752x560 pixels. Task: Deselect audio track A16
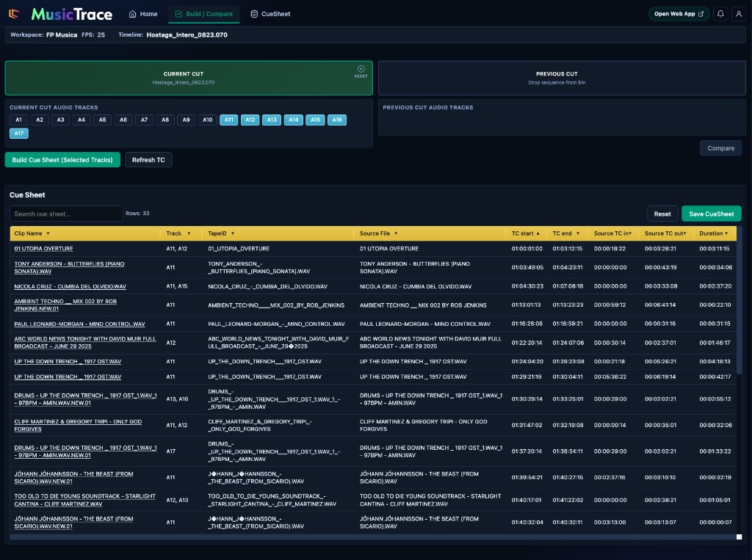[337, 120]
